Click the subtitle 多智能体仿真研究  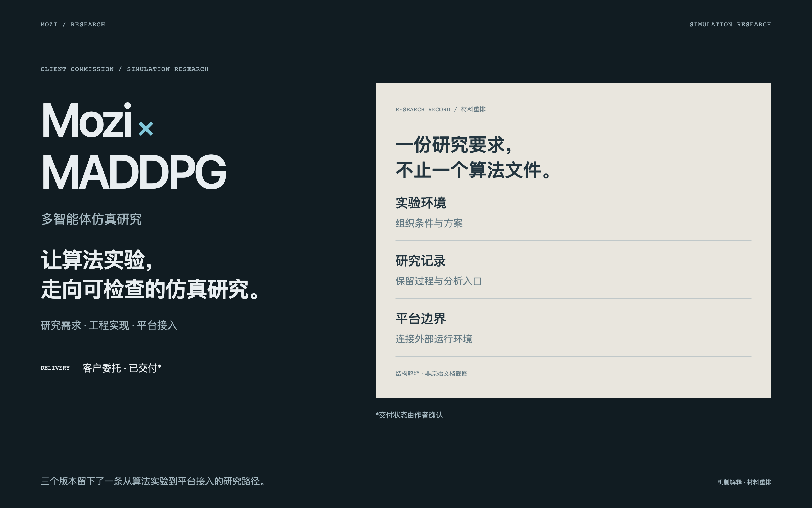91,219
